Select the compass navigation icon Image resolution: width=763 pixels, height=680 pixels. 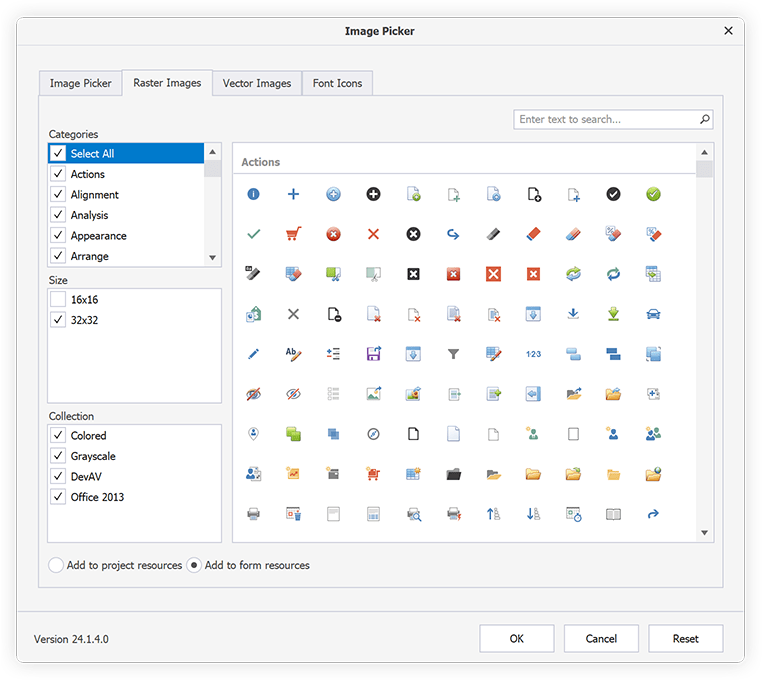point(373,434)
